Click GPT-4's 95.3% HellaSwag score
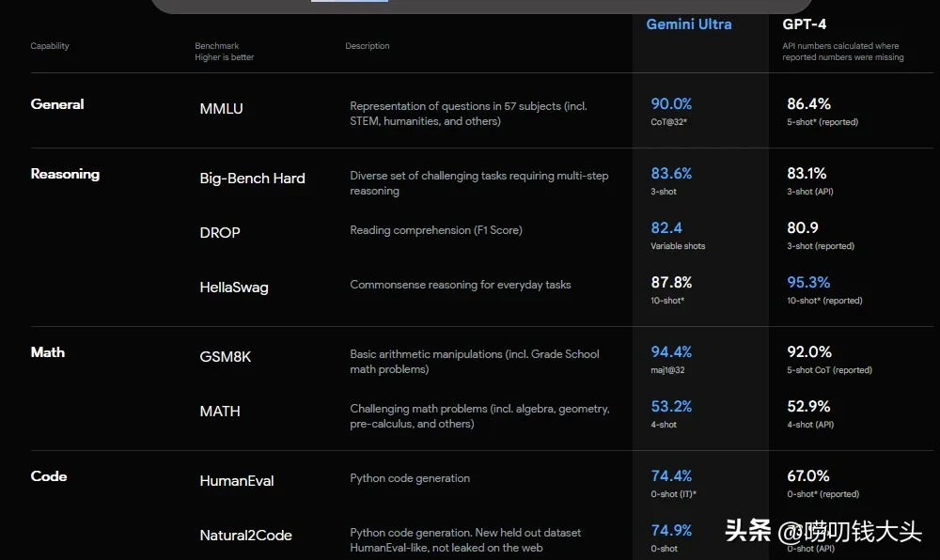 pos(808,283)
